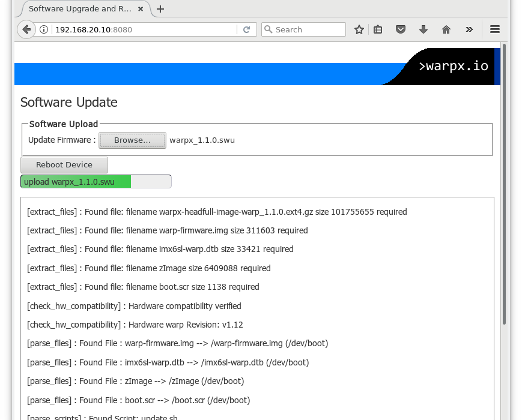Expand the toolbar overflow chevron
Viewport: 522px width, 420px height.
tap(469, 29)
